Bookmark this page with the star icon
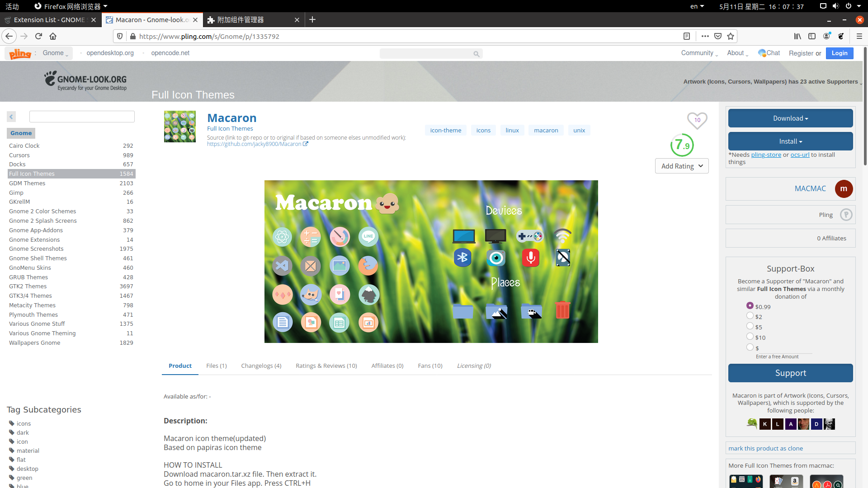 coord(731,36)
